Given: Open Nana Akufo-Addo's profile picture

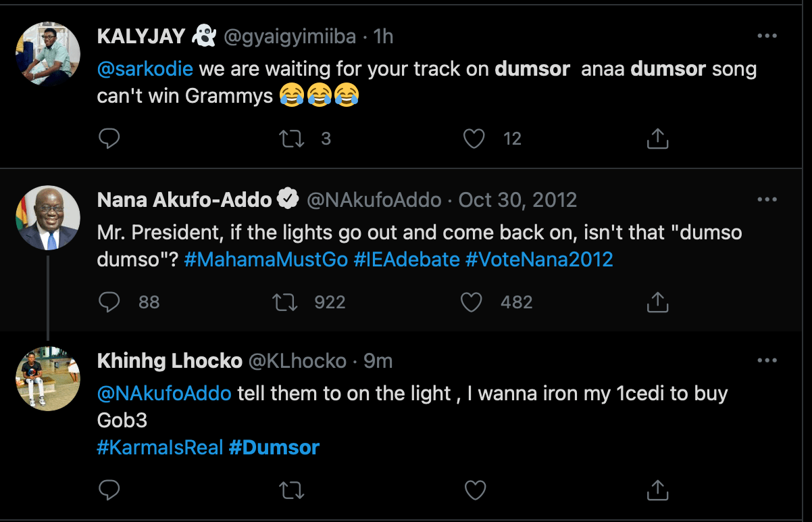Looking at the screenshot, I should coord(48,216).
